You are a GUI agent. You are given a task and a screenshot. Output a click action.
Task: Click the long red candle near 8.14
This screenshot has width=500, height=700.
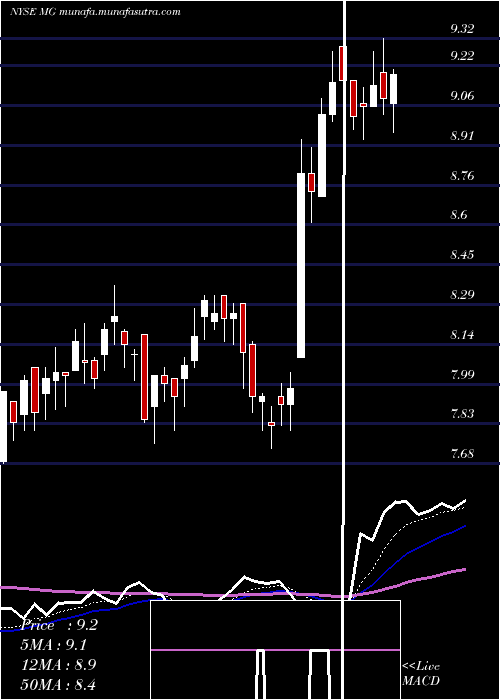click(145, 377)
